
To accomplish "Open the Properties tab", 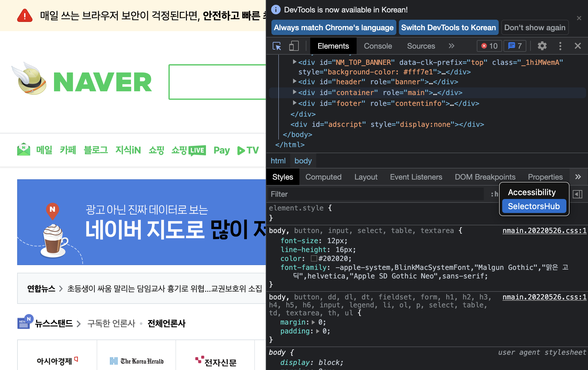I will [x=545, y=177].
